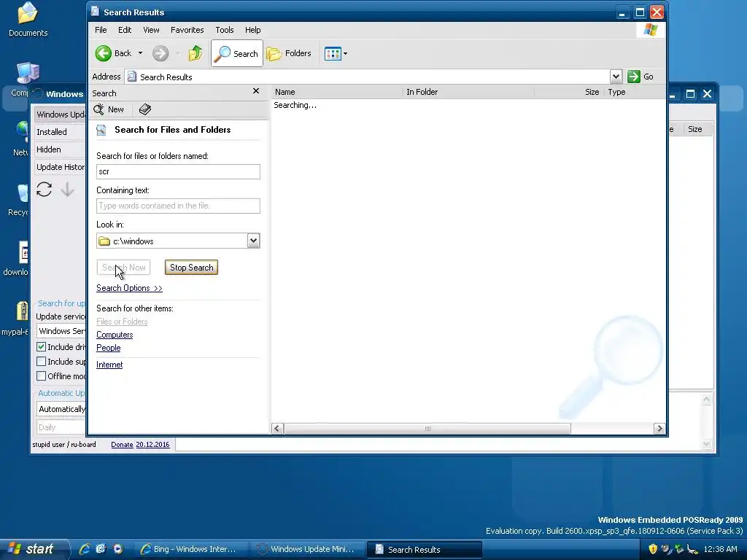Open Search Options link

[129, 288]
